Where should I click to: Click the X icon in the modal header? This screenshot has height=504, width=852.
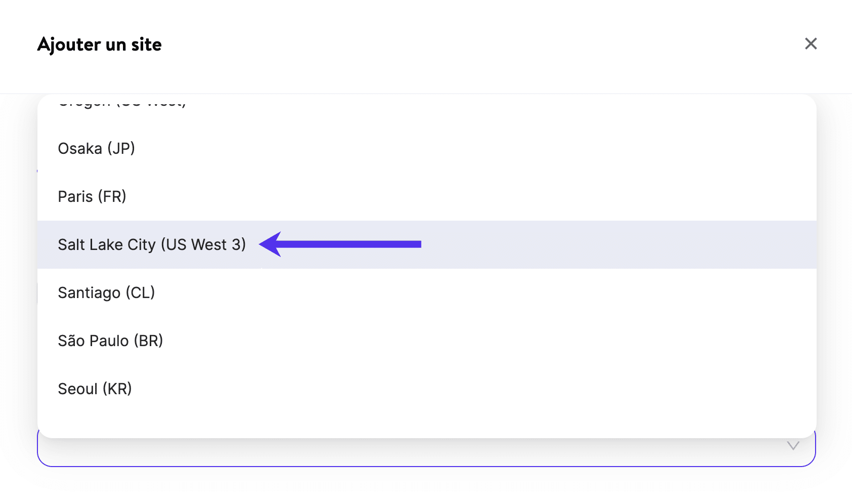(x=811, y=44)
